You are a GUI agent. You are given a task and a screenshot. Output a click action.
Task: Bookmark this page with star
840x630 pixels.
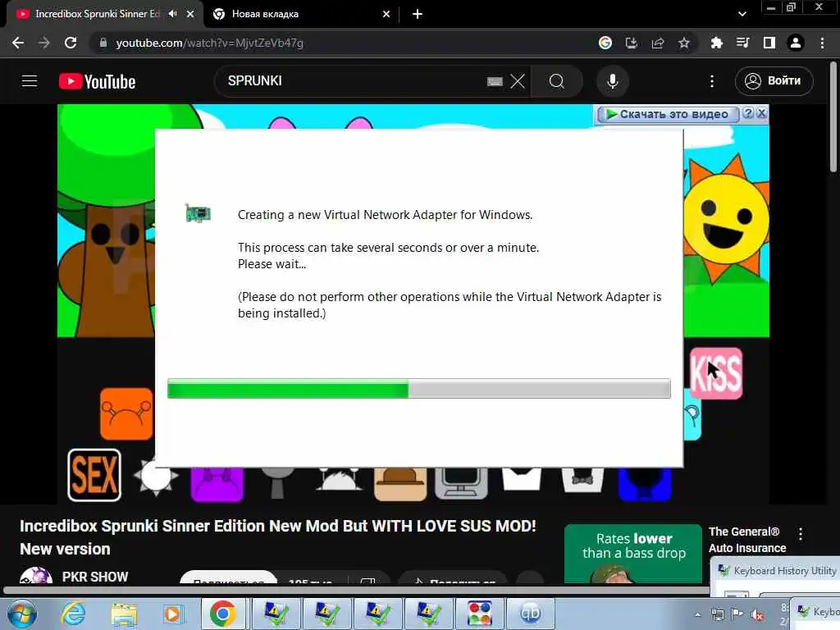pyautogui.click(x=684, y=43)
